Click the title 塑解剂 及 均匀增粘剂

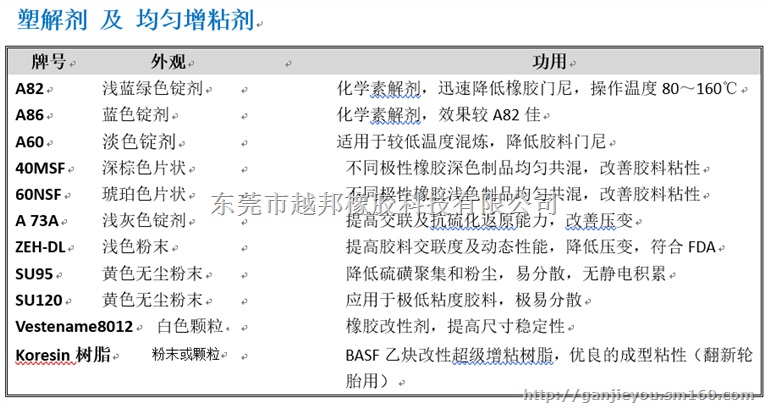click(136, 21)
